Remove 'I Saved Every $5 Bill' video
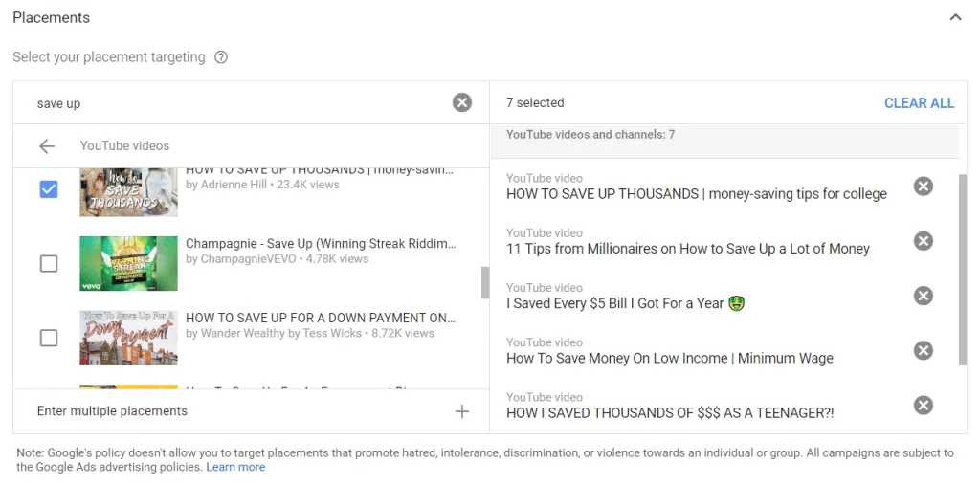This screenshot has width=980, height=485. (x=924, y=296)
